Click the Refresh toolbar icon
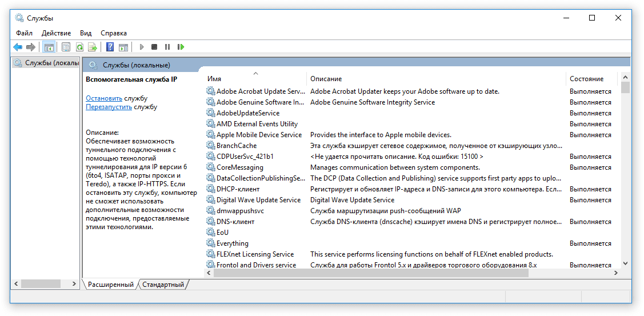 point(79,47)
